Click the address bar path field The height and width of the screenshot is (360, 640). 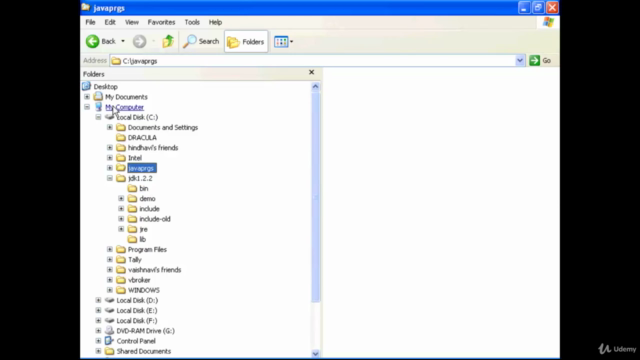(x=312, y=61)
